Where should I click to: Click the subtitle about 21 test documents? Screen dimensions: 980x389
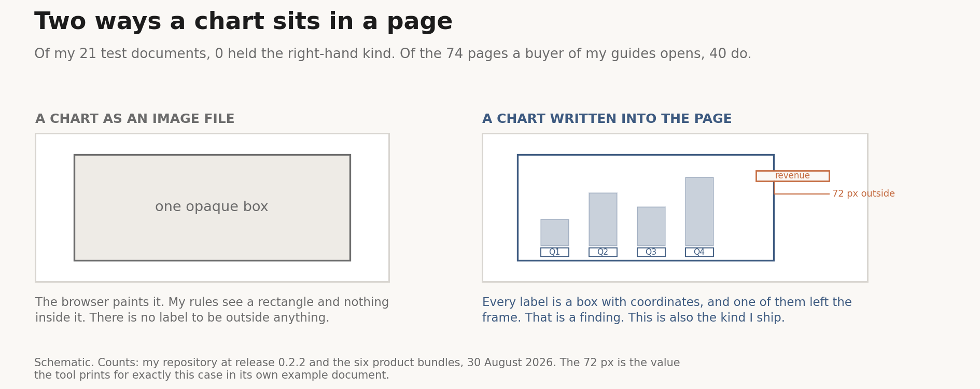click(393, 54)
